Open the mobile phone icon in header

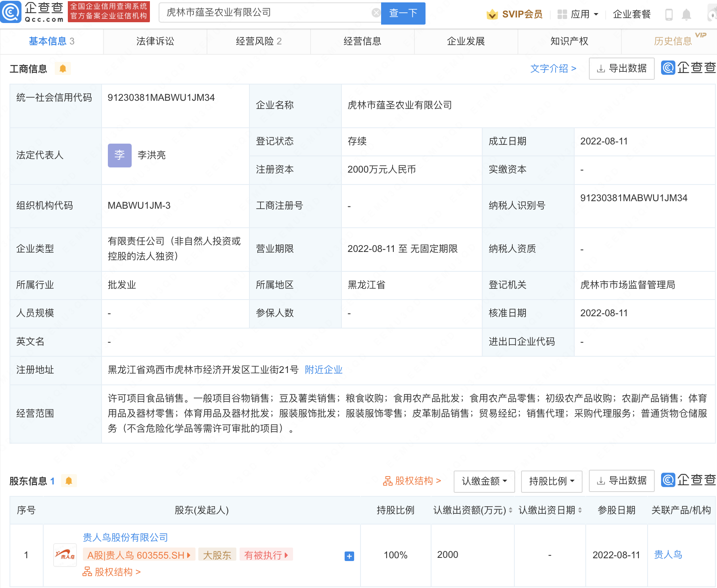tap(669, 15)
